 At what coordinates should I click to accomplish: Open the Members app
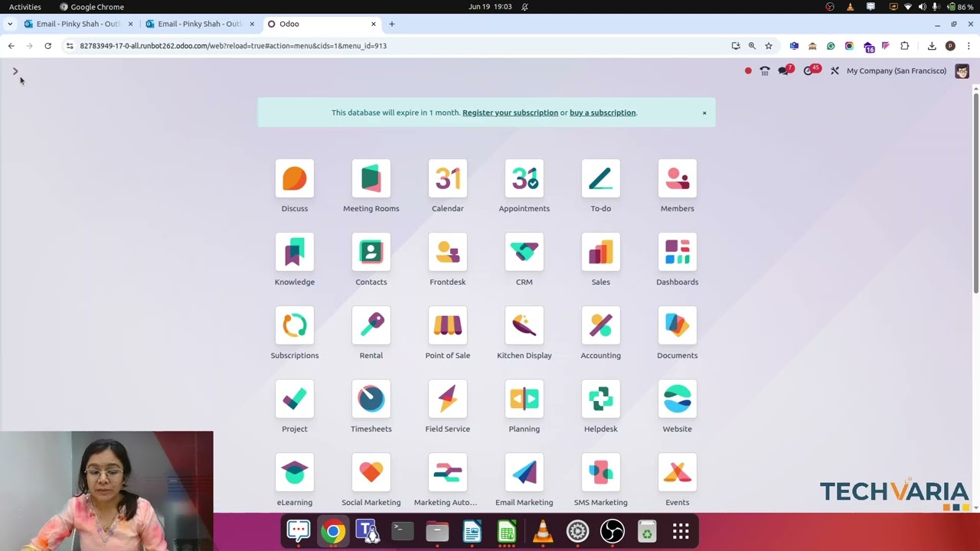click(678, 179)
